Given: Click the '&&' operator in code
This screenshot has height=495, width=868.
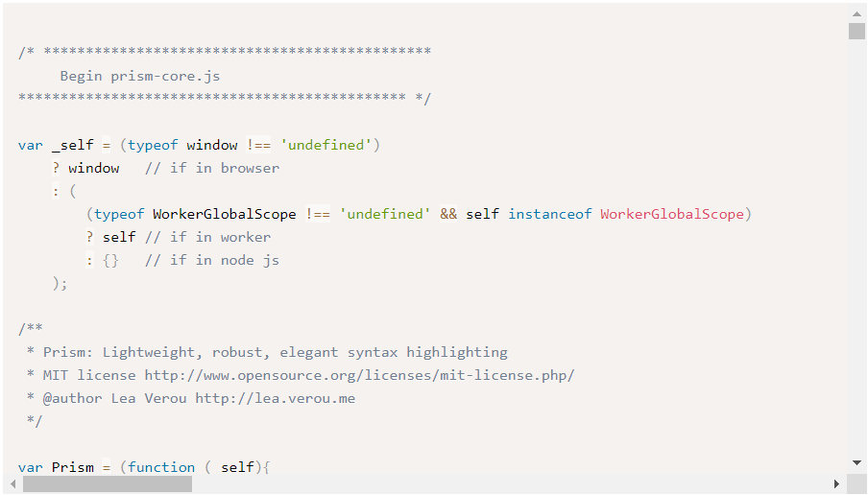Looking at the screenshot, I should (448, 214).
